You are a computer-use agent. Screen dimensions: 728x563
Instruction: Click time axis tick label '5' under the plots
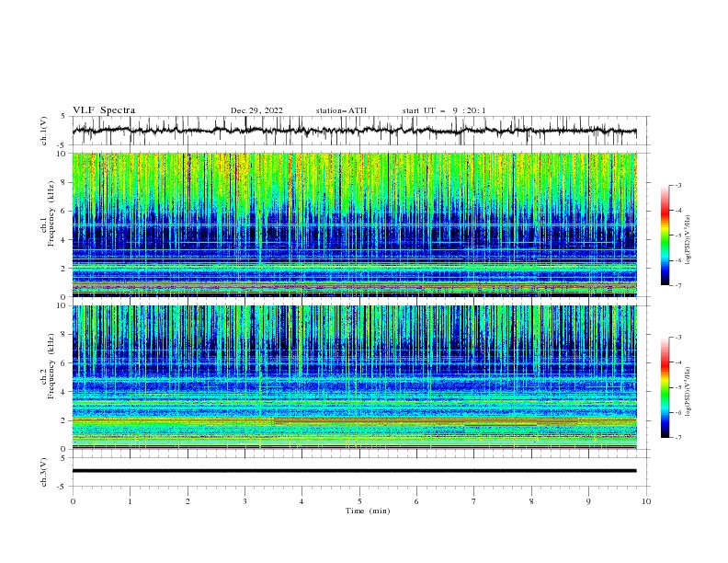click(359, 501)
